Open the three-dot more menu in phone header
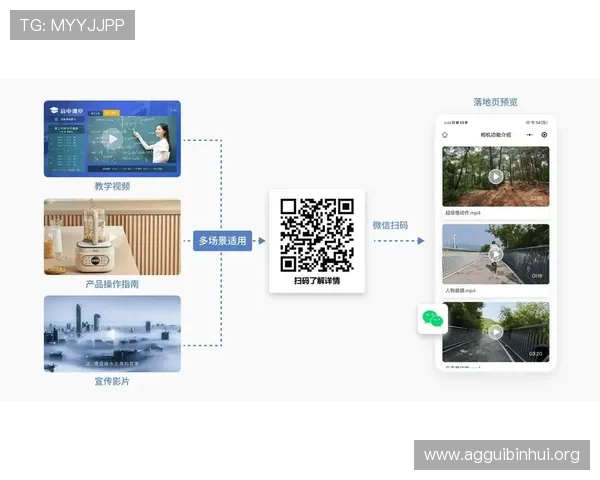The height and width of the screenshot is (480, 600). 530,135
